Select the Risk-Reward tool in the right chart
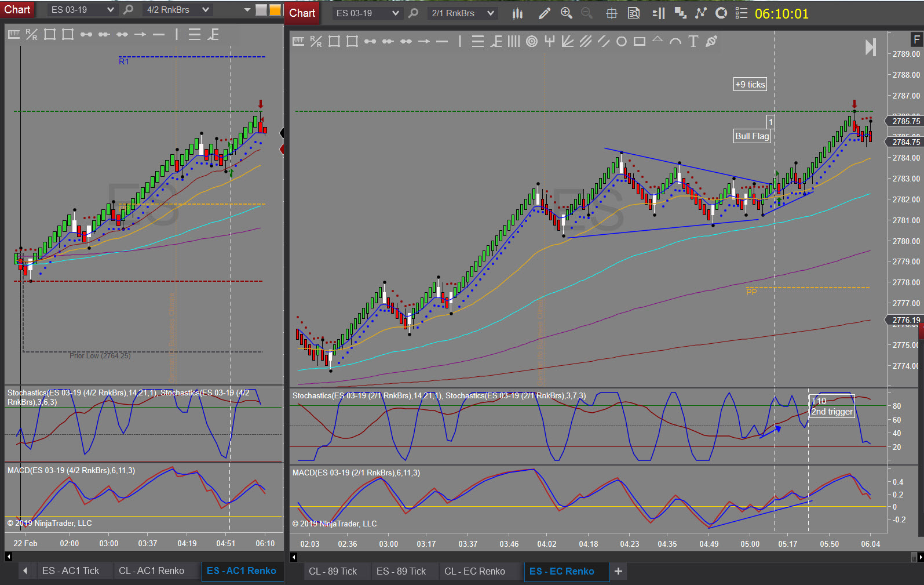 316,41
